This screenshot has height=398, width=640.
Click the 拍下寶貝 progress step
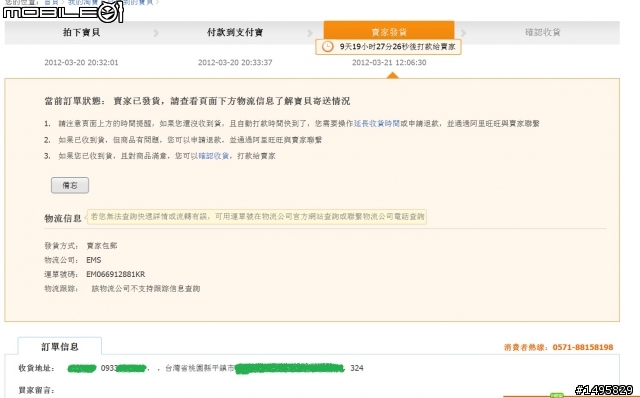[81, 32]
